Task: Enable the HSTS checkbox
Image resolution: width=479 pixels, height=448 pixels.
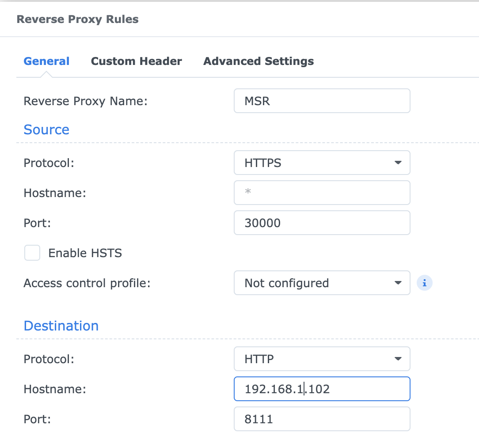Action: pos(32,253)
